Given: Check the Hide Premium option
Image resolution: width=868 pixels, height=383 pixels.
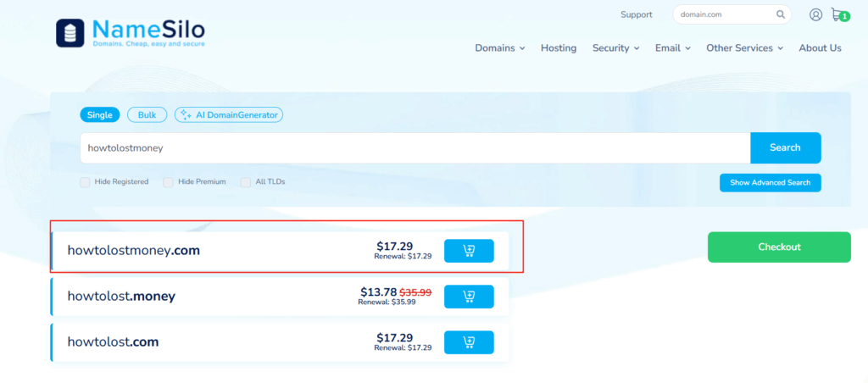Looking at the screenshot, I should [169, 182].
